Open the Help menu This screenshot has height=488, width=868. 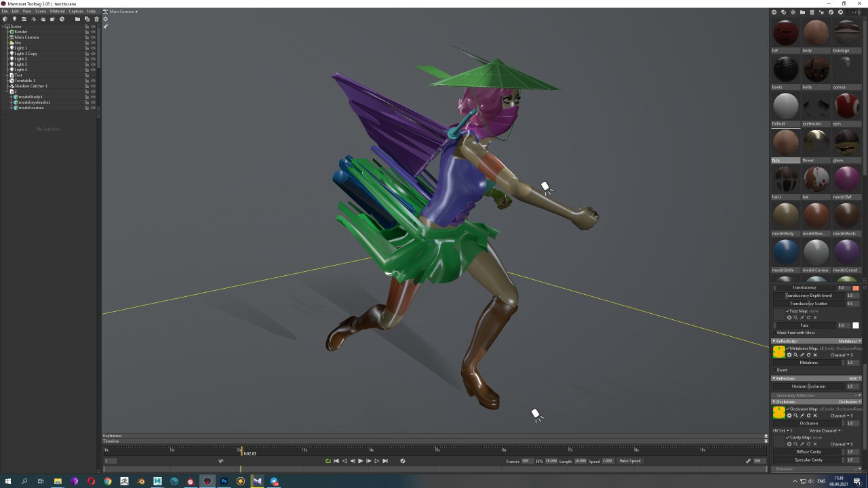point(92,12)
